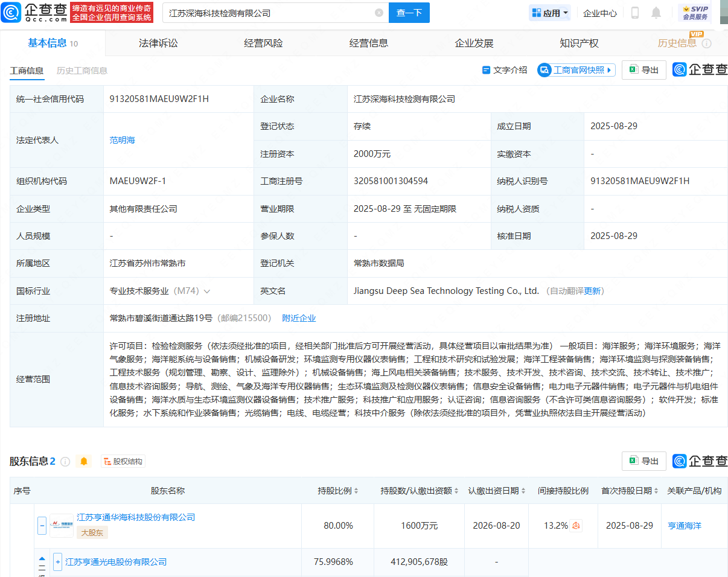Click the 其他有限责任公司 company type text
This screenshot has width=728, height=577.
click(x=143, y=209)
